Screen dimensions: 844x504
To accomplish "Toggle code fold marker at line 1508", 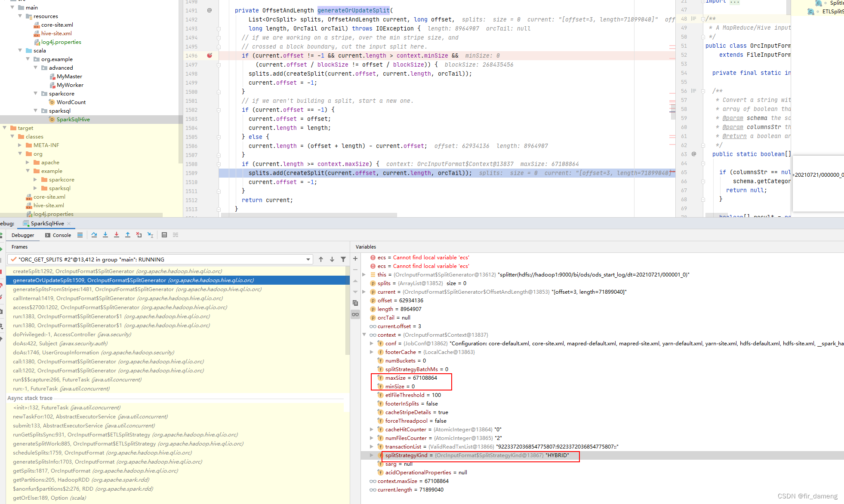I will (x=219, y=164).
